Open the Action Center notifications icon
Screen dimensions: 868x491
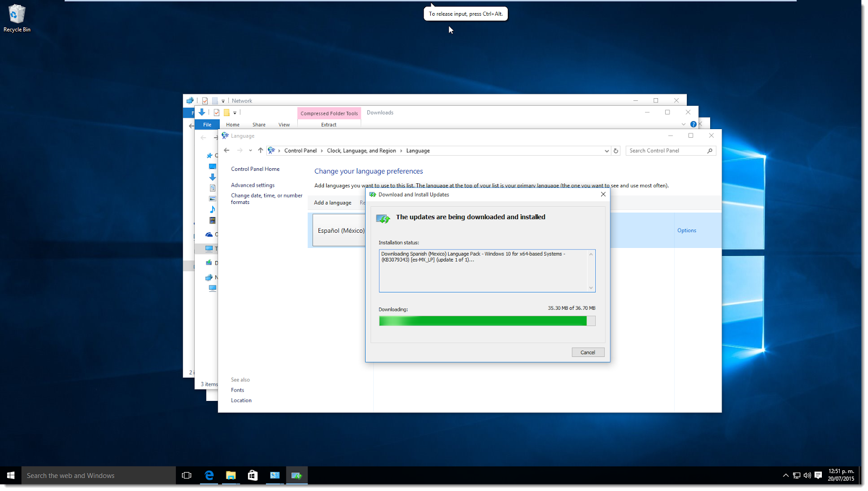818,475
